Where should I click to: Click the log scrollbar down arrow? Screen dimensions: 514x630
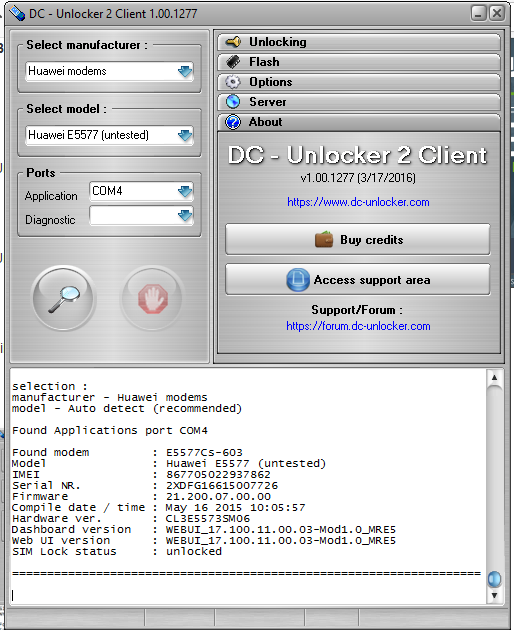pyautogui.click(x=494, y=595)
